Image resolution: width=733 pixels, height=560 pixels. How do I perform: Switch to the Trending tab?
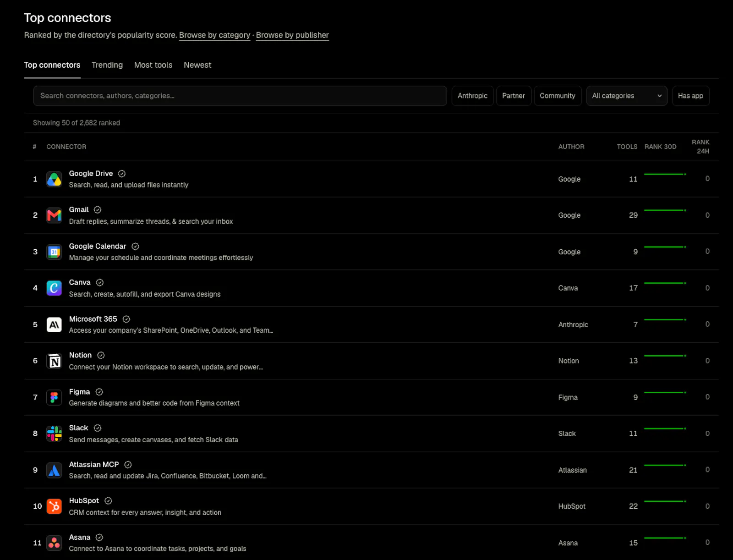click(x=107, y=65)
